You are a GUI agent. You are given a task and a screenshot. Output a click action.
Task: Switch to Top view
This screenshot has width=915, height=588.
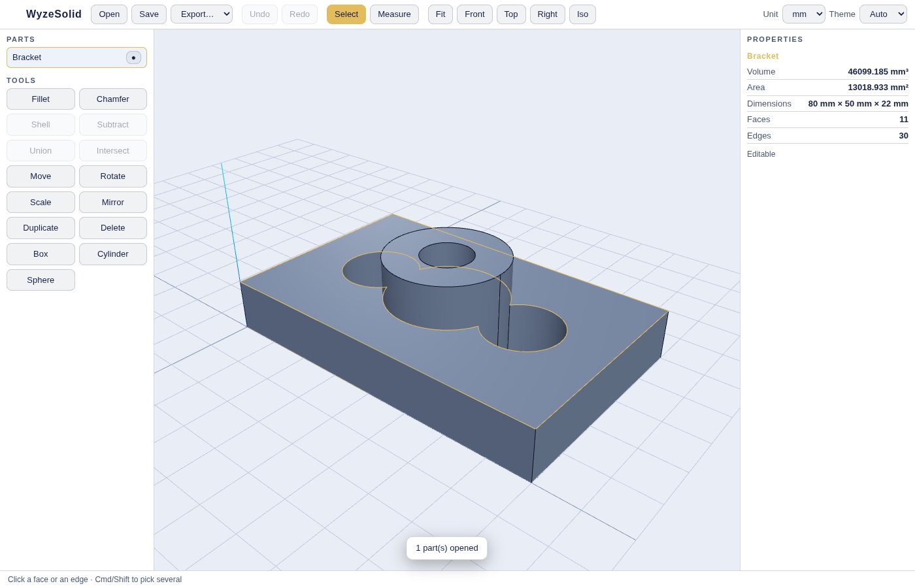pos(511,14)
